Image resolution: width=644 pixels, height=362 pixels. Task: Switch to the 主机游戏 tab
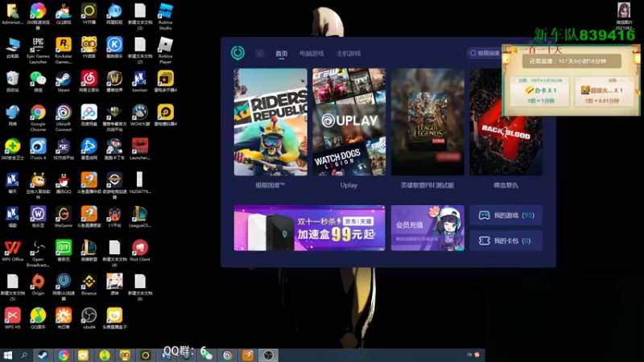(x=349, y=53)
